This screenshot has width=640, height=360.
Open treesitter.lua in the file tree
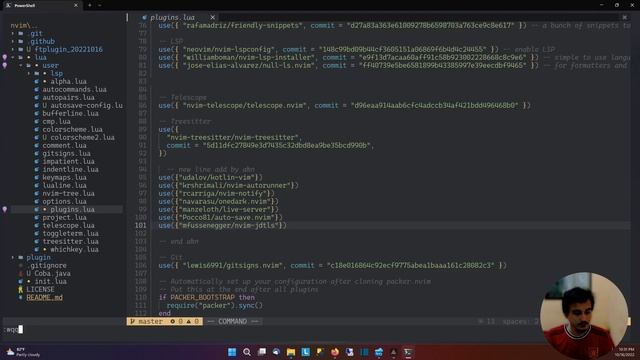click(70, 242)
